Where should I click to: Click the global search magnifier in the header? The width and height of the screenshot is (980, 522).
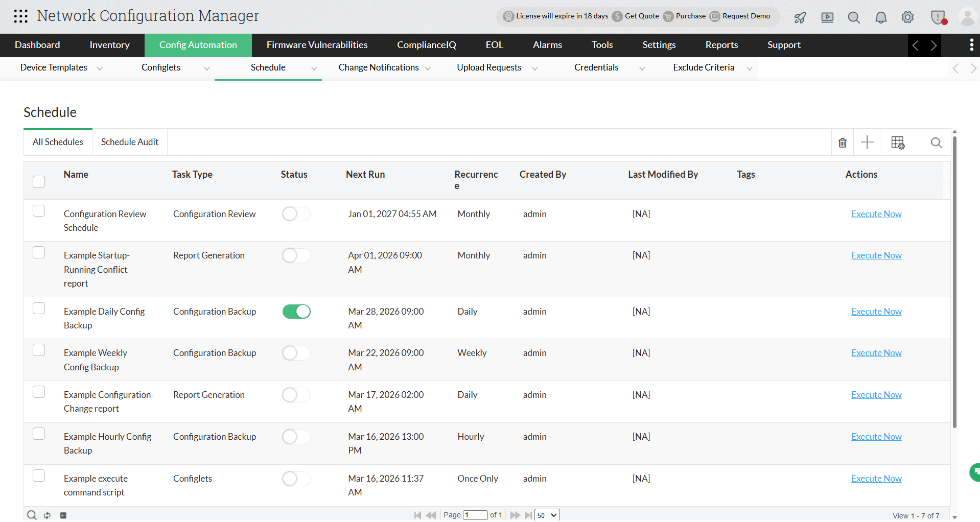coord(854,17)
